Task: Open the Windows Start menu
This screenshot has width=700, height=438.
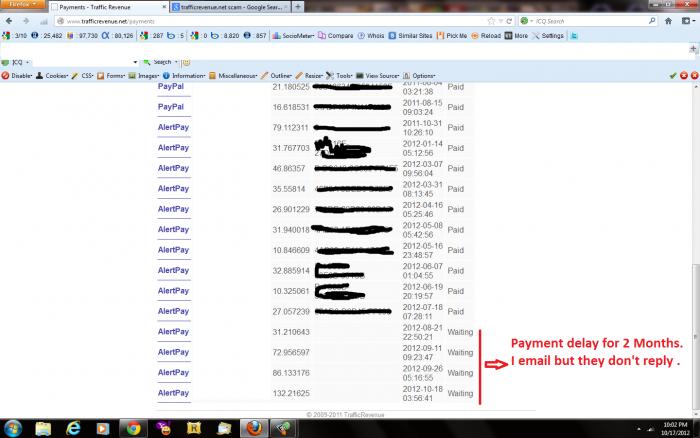Action: coord(12,429)
